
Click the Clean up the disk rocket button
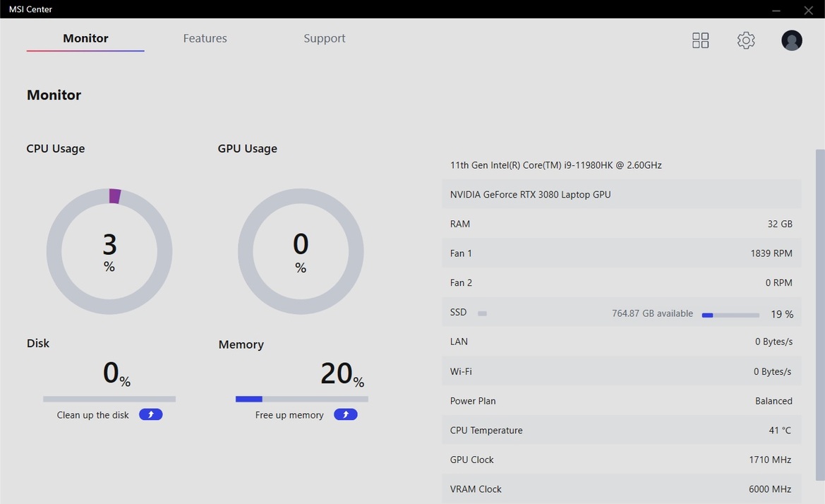pos(150,414)
